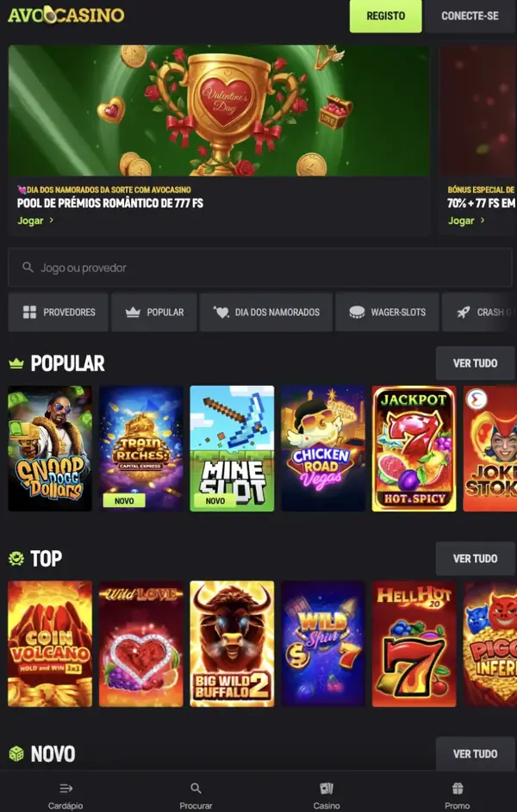Open the Snoop Dogg Dollars game thumbnail
Screen dimensions: 517x812
pos(50,449)
